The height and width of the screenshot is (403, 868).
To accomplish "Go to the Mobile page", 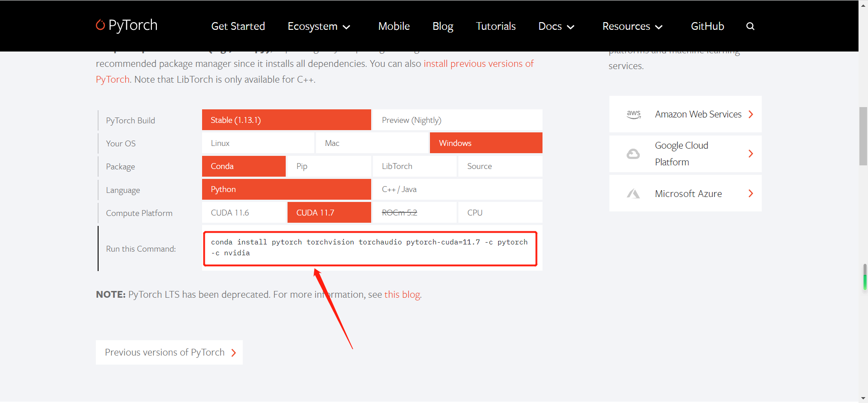I will coord(394,26).
